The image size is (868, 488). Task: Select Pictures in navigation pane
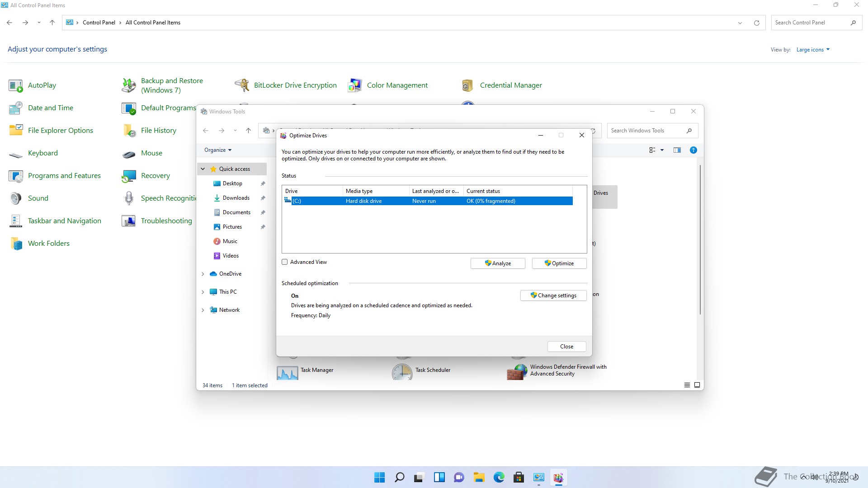click(232, 227)
